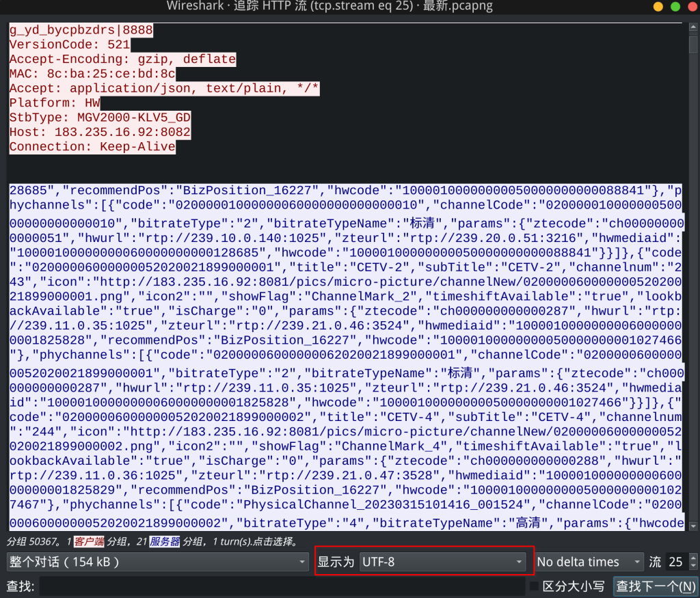Click the "g_yd_bycpbzdrs|8888" line
Viewport: 700px width, 598px height.
[x=81, y=30]
